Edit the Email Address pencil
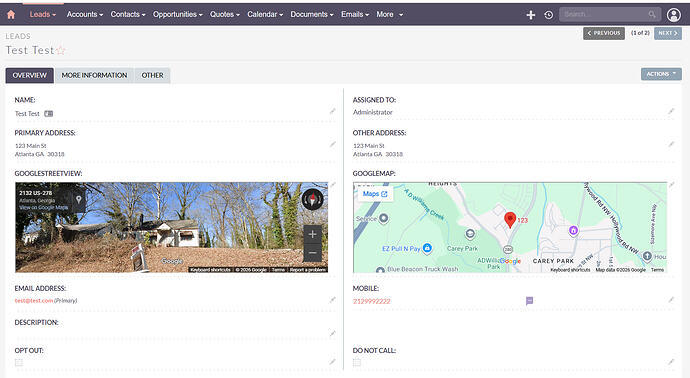The image size is (690, 378). 333,300
